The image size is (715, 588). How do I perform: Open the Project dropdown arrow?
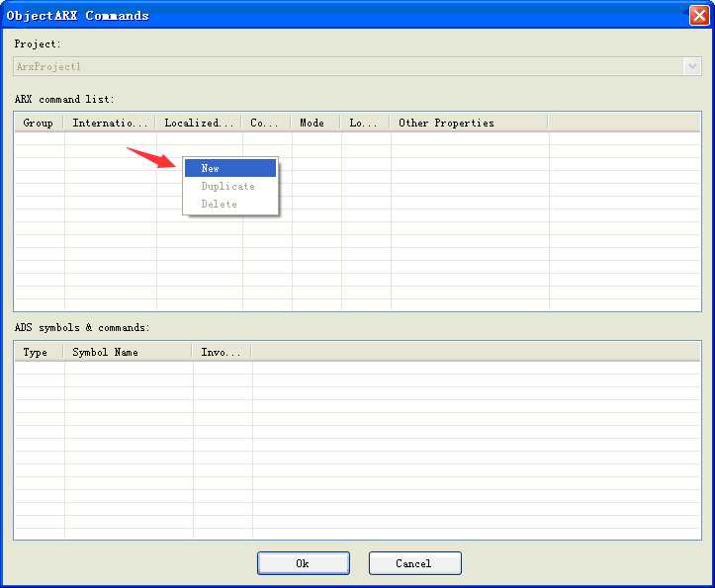(x=692, y=66)
